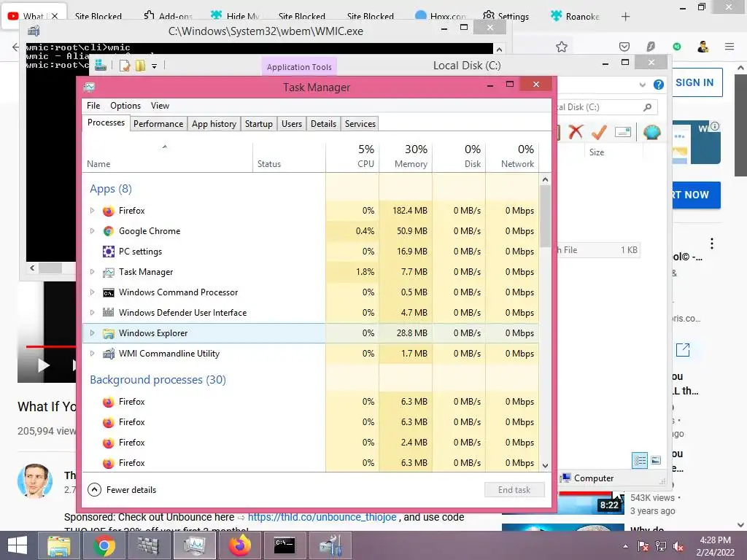Sort processes by Disk column

[459, 156]
